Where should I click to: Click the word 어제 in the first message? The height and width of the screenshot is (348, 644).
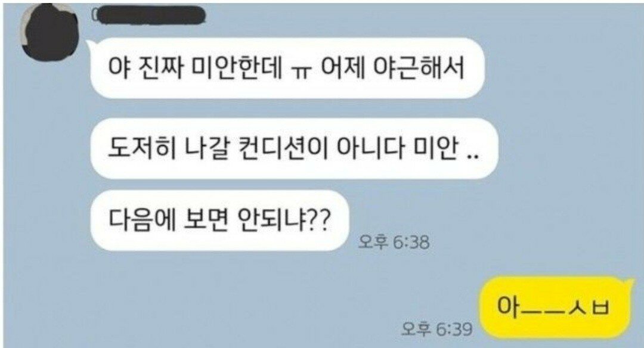point(342,68)
